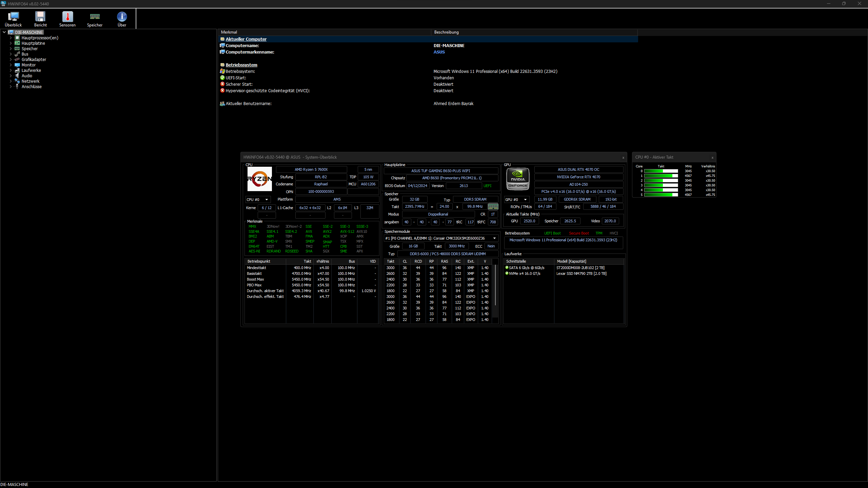Click the Betriebssystem section heading link

[x=241, y=65]
